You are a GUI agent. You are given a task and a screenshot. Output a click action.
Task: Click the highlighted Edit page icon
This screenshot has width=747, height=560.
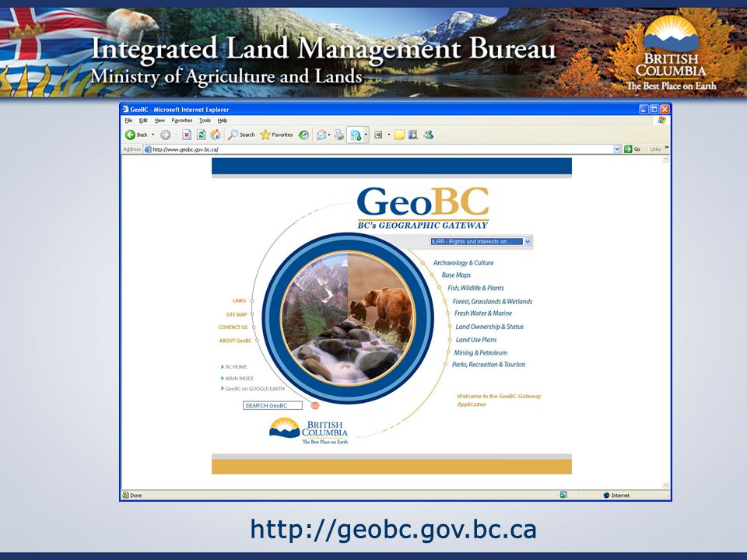[356, 135]
